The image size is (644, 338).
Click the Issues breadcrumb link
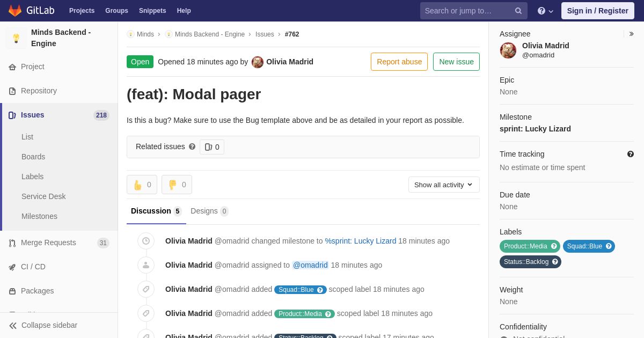[265, 34]
